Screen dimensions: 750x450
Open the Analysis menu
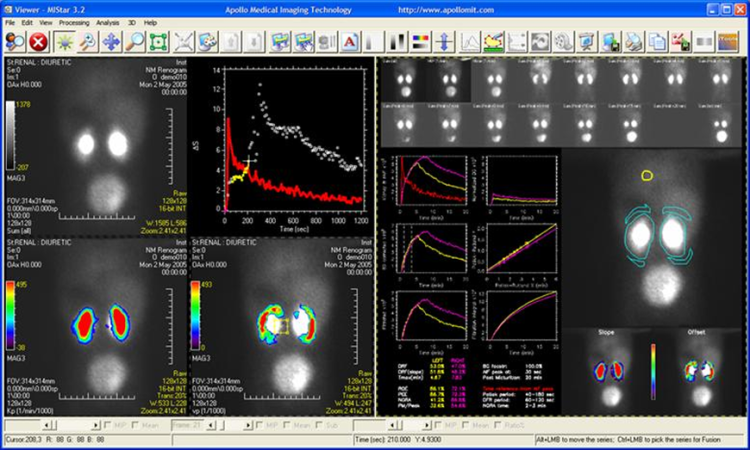coord(107,21)
